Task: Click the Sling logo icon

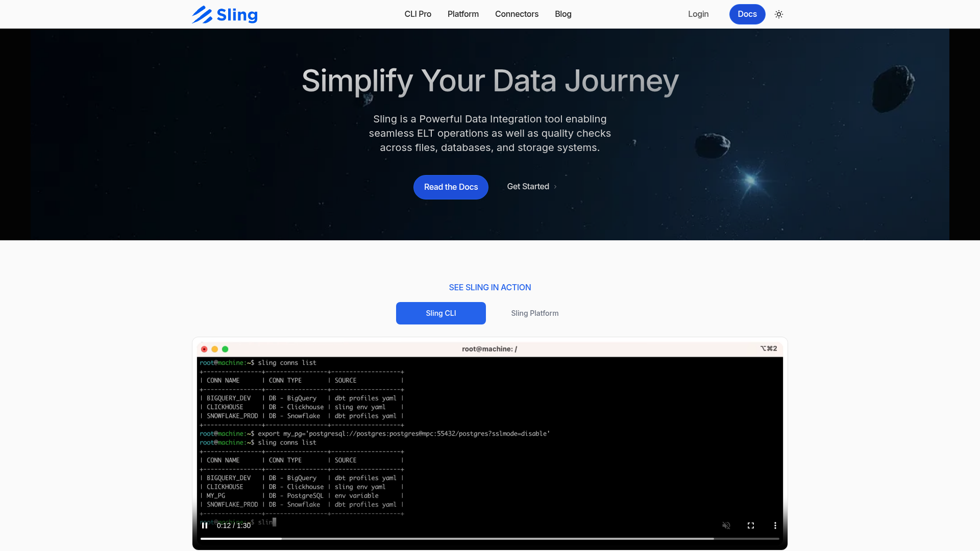Action: [202, 15]
